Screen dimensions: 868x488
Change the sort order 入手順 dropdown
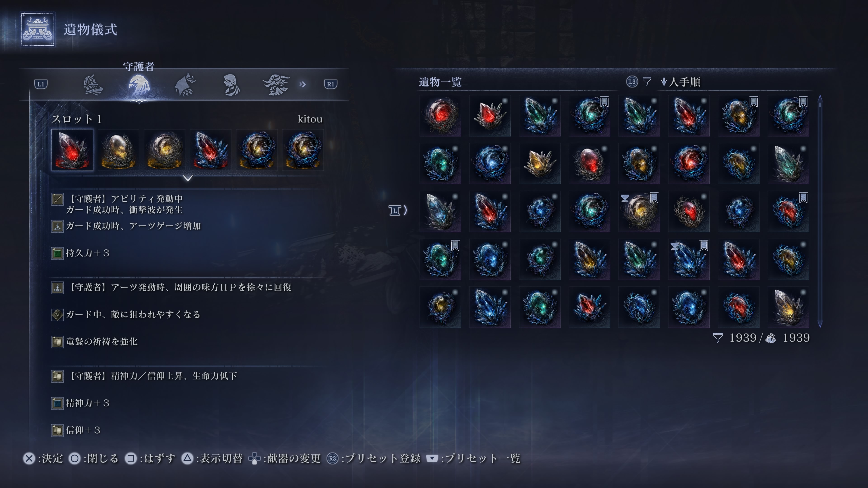tap(681, 82)
